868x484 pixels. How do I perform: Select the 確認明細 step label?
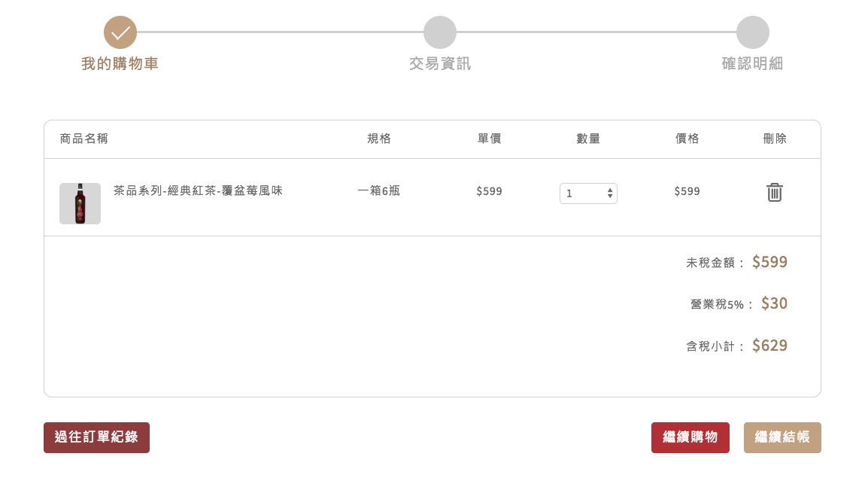coord(753,64)
